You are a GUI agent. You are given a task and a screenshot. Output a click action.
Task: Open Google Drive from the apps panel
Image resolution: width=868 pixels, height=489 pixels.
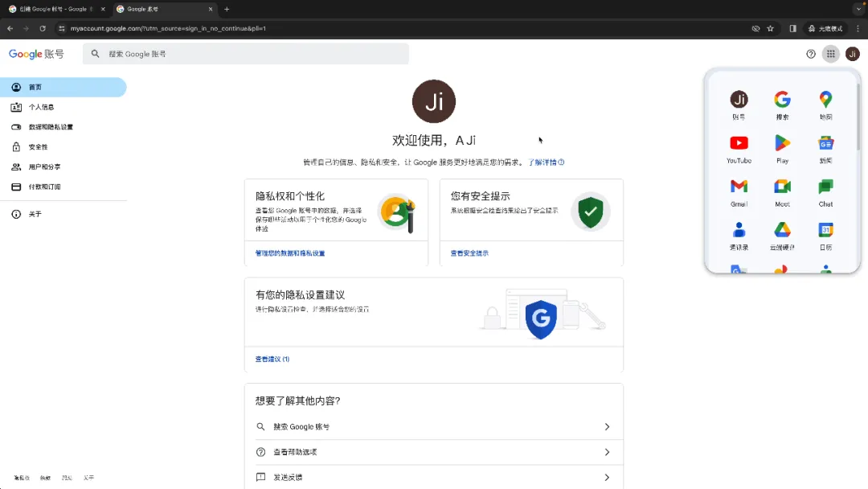(x=782, y=236)
